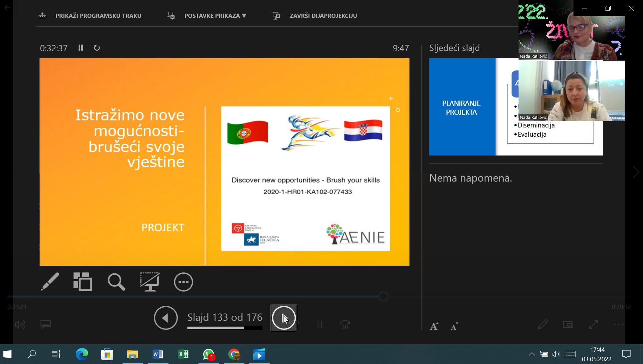
Task: Activate the zoom into slide magnifier
Action: click(116, 282)
